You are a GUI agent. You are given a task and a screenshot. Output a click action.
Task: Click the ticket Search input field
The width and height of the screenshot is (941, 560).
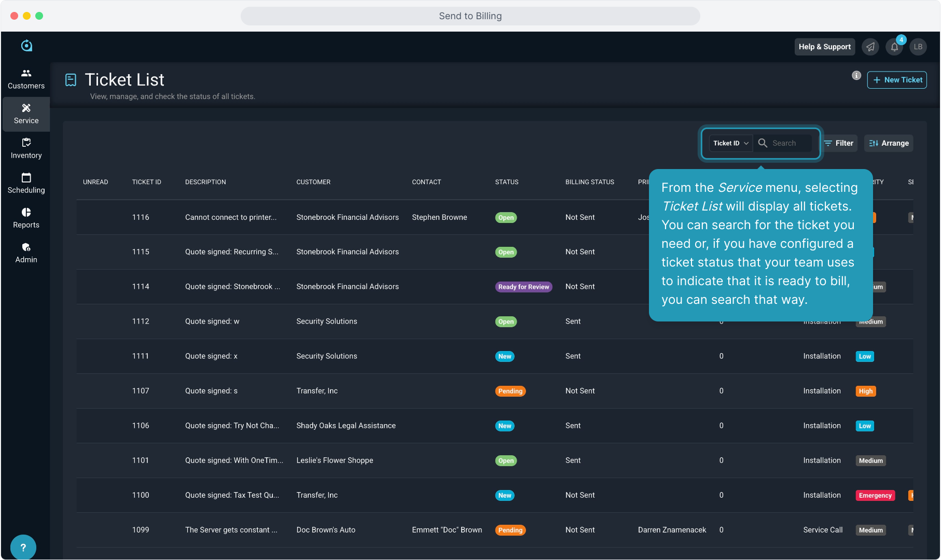[790, 143]
